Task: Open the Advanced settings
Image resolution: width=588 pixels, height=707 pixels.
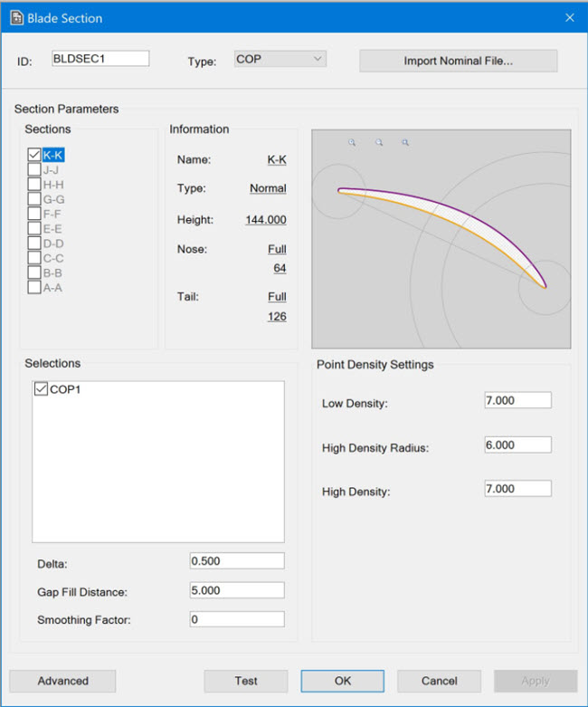Action: (x=62, y=681)
